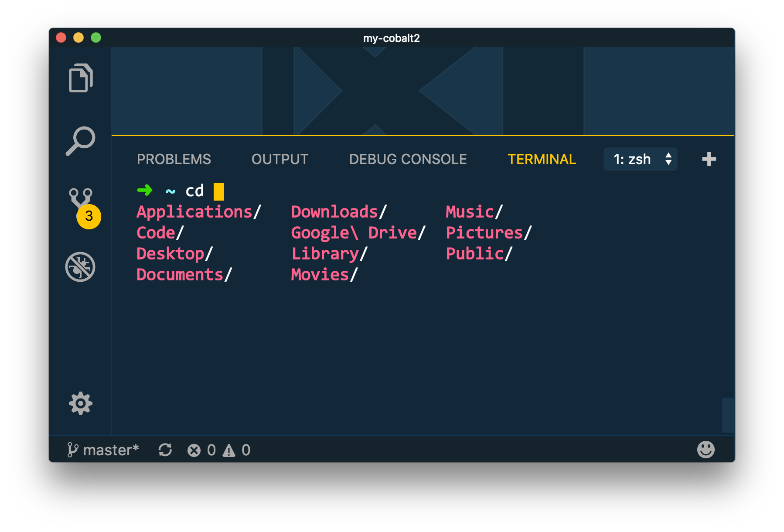Screen dimensions: 784x532
Task: Select the Debug icon in the activity bar
Action: 81,268
